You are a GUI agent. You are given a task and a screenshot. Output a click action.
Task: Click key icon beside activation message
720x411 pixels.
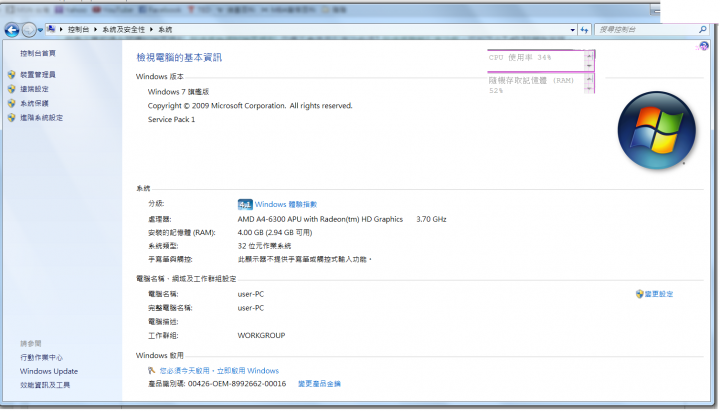click(152, 371)
